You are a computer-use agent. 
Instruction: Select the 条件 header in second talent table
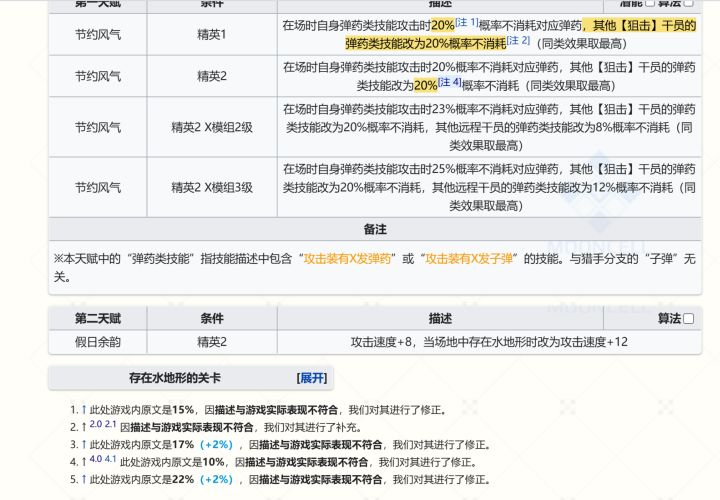(x=212, y=319)
